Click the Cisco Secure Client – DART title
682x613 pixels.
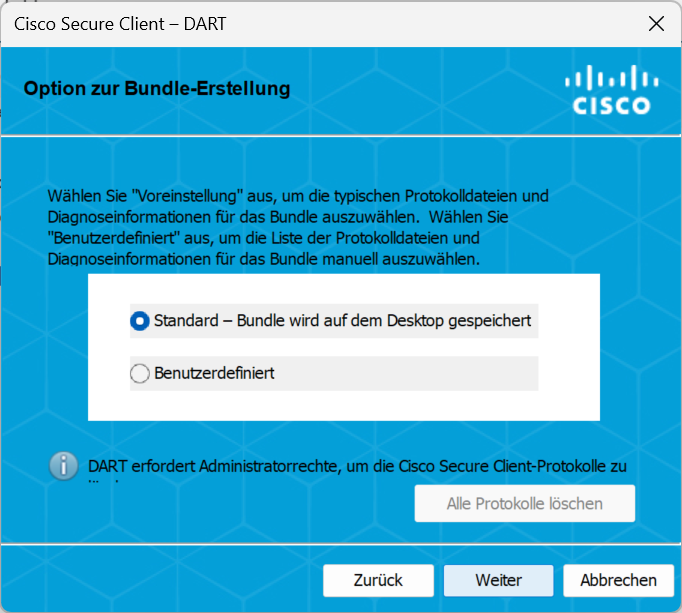tap(120, 23)
